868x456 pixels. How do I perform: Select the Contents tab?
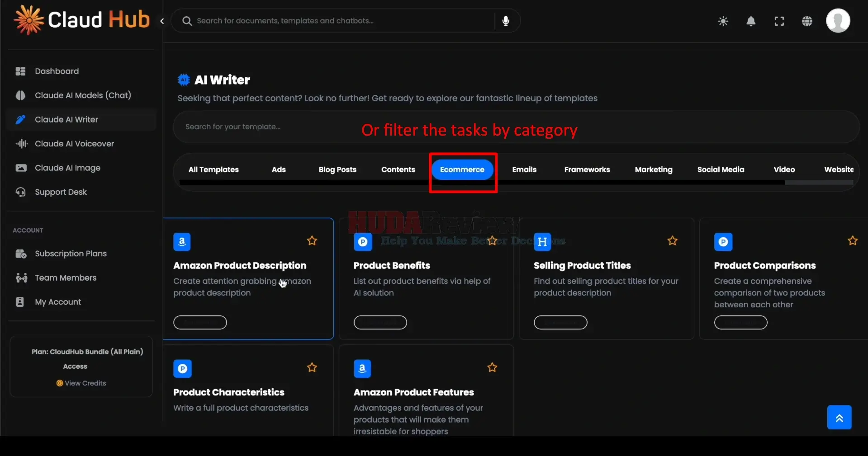click(398, 169)
